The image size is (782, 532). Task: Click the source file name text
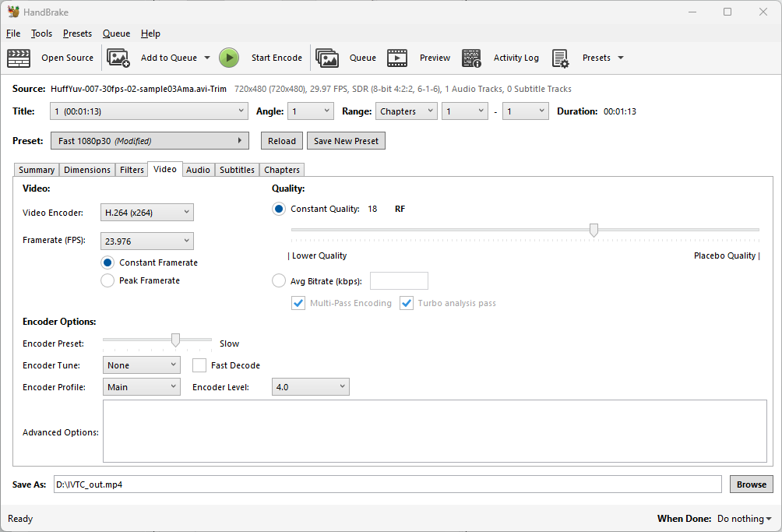(139, 89)
